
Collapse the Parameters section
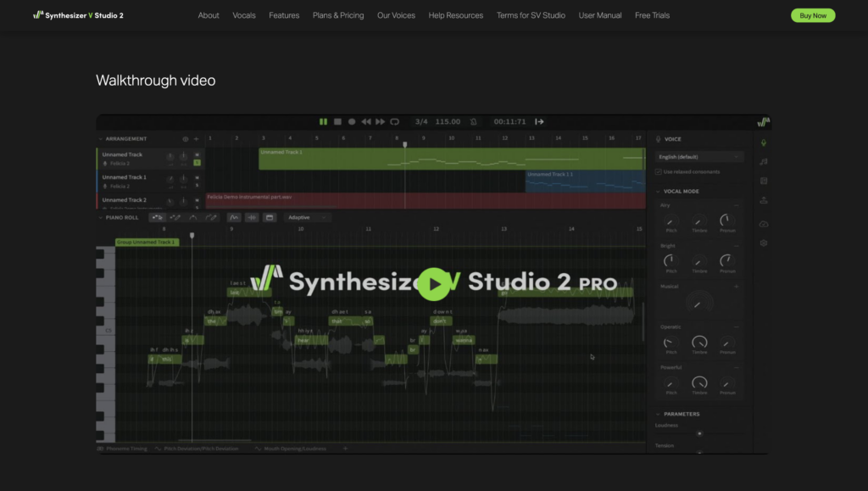[658, 414]
